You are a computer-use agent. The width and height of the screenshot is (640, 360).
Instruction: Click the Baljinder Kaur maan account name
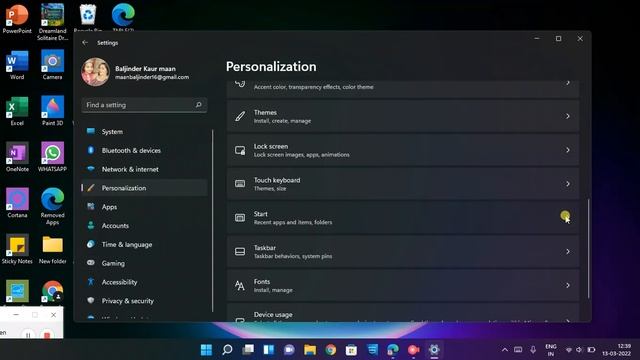click(x=145, y=69)
